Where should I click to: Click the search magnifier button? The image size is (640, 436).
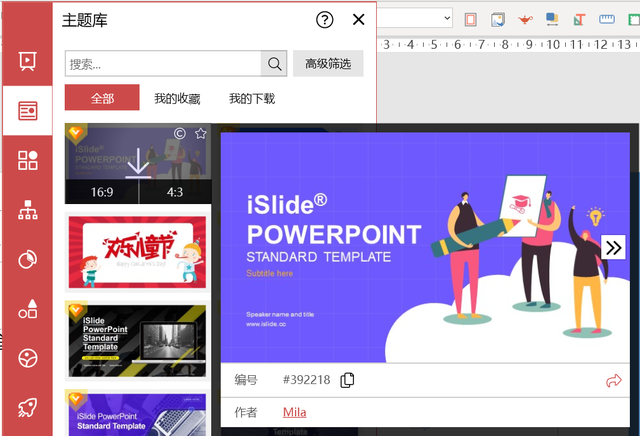[274, 64]
